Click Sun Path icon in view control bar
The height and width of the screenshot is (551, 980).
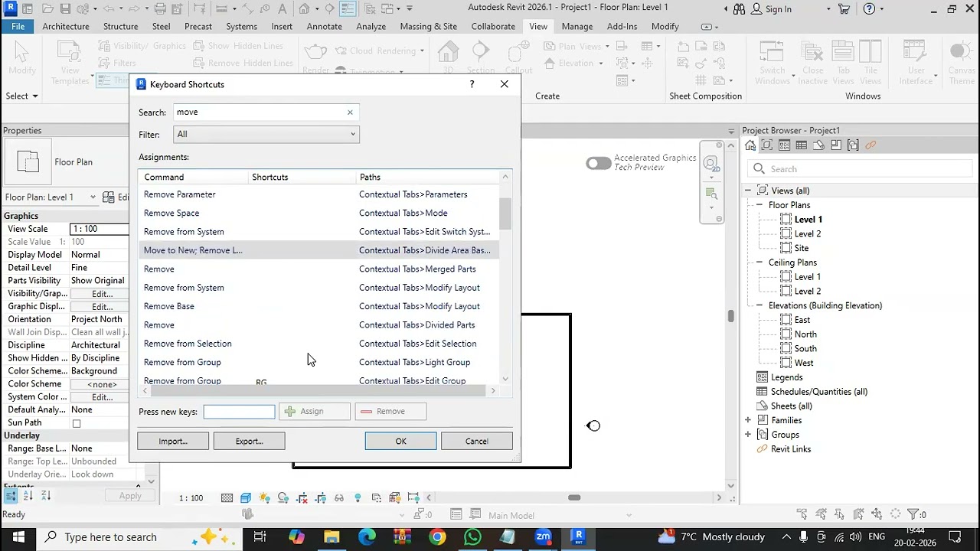click(x=264, y=498)
